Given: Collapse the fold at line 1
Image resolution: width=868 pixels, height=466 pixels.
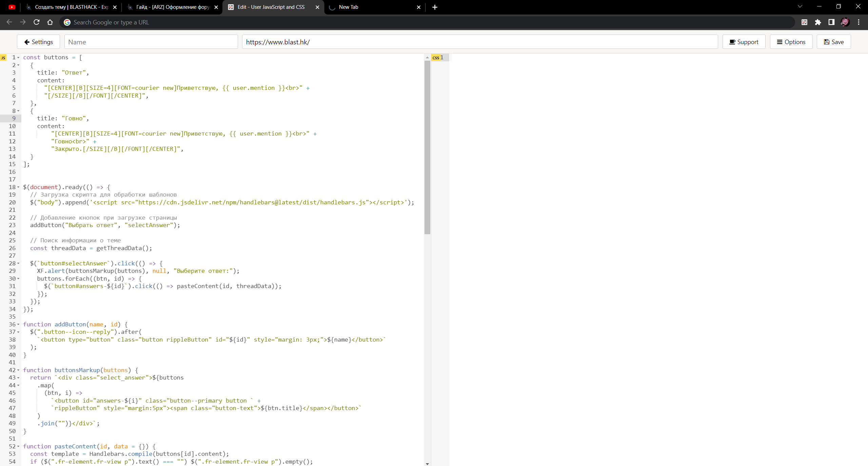Looking at the screenshot, I should [x=18, y=58].
